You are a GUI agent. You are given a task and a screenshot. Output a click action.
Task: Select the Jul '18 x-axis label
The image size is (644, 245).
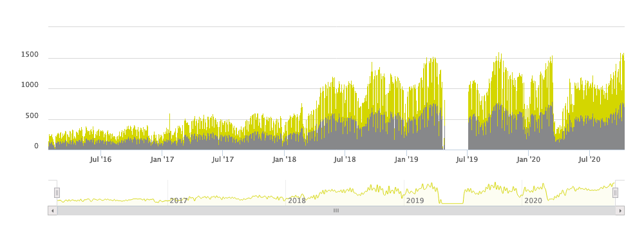345,159
